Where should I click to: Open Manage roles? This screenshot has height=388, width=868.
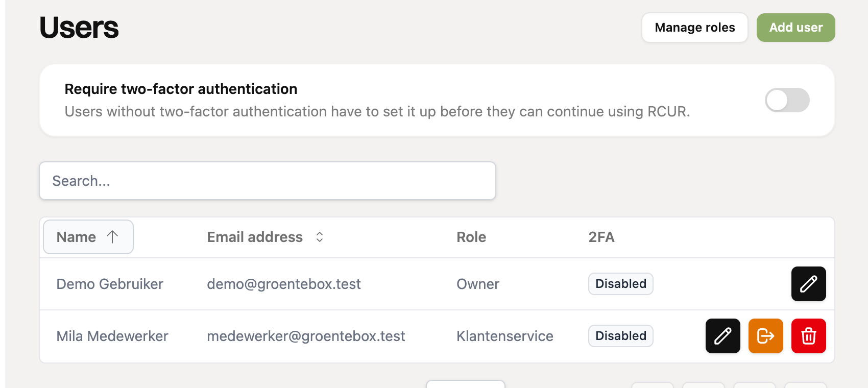click(694, 28)
